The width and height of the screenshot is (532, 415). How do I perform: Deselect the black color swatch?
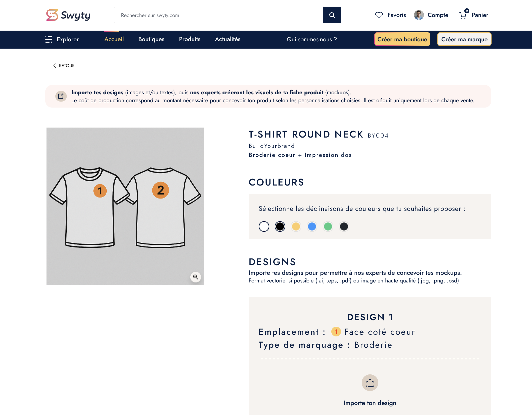pyautogui.click(x=280, y=226)
